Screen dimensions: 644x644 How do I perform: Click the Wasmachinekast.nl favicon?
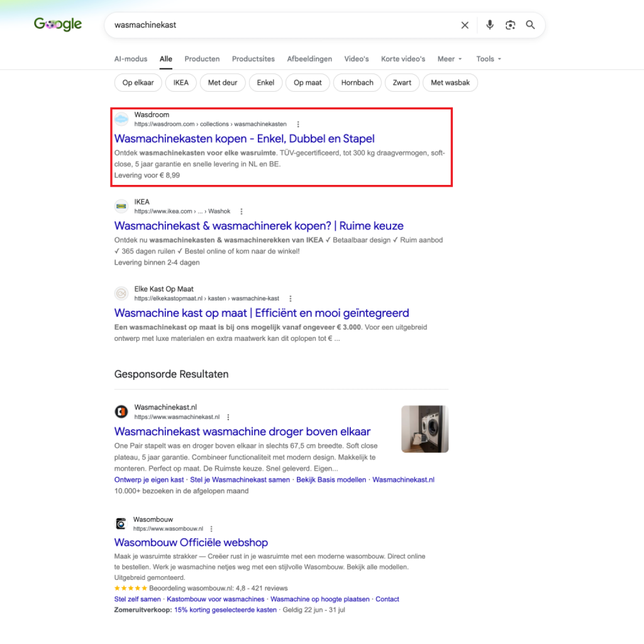point(121,411)
